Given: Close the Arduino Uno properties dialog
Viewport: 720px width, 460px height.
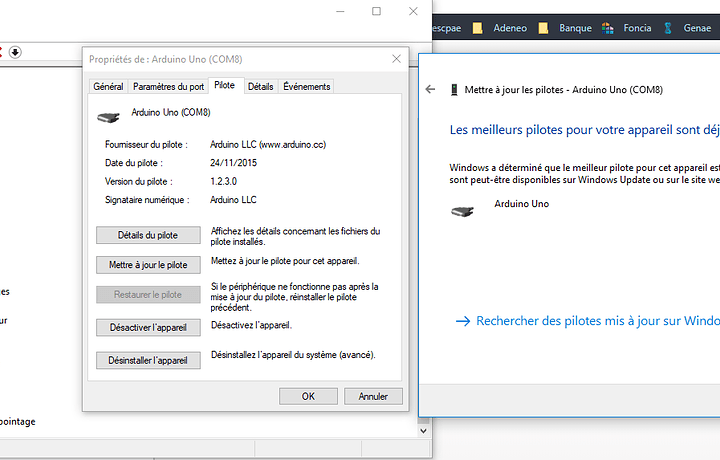Looking at the screenshot, I should coord(396,59).
